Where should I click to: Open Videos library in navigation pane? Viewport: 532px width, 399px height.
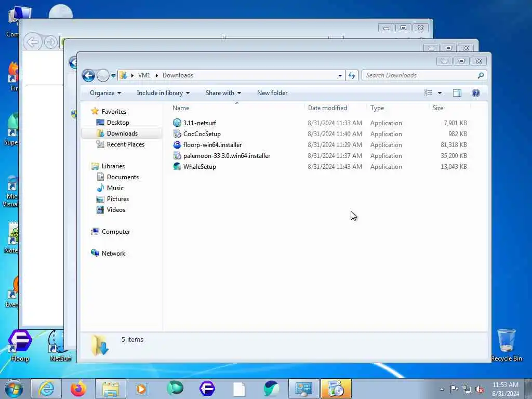[116, 210]
